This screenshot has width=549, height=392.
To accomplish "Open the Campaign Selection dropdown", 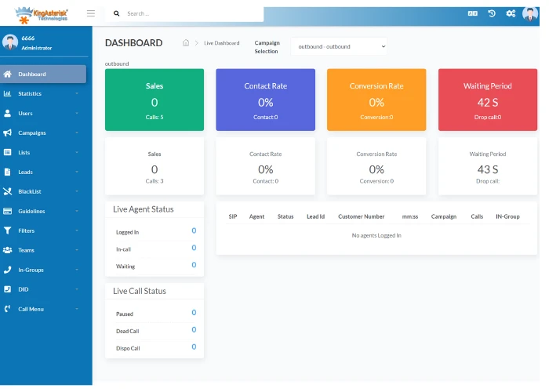I will point(339,46).
